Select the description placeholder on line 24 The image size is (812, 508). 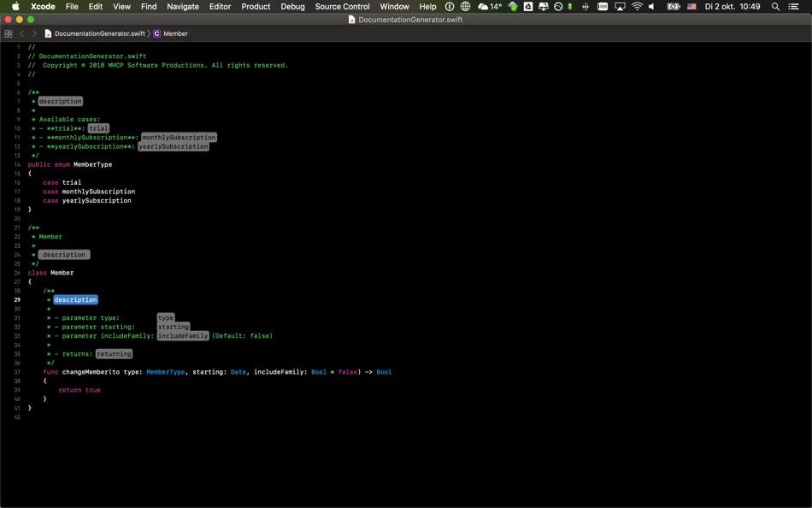(x=64, y=255)
